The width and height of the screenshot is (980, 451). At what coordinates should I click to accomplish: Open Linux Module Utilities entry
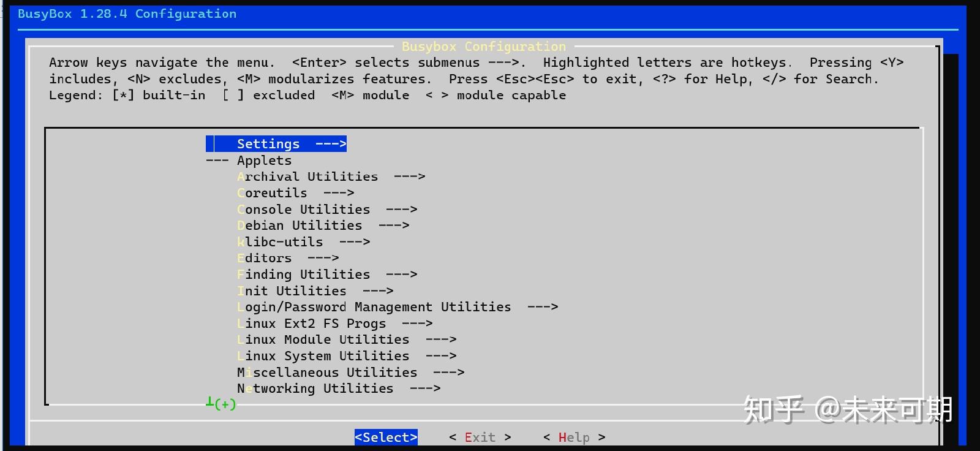(347, 339)
